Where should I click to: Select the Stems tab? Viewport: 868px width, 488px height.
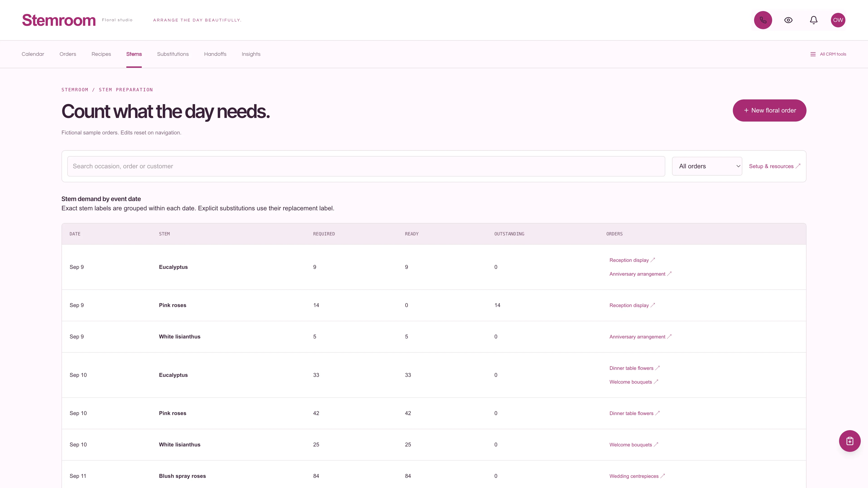134,54
